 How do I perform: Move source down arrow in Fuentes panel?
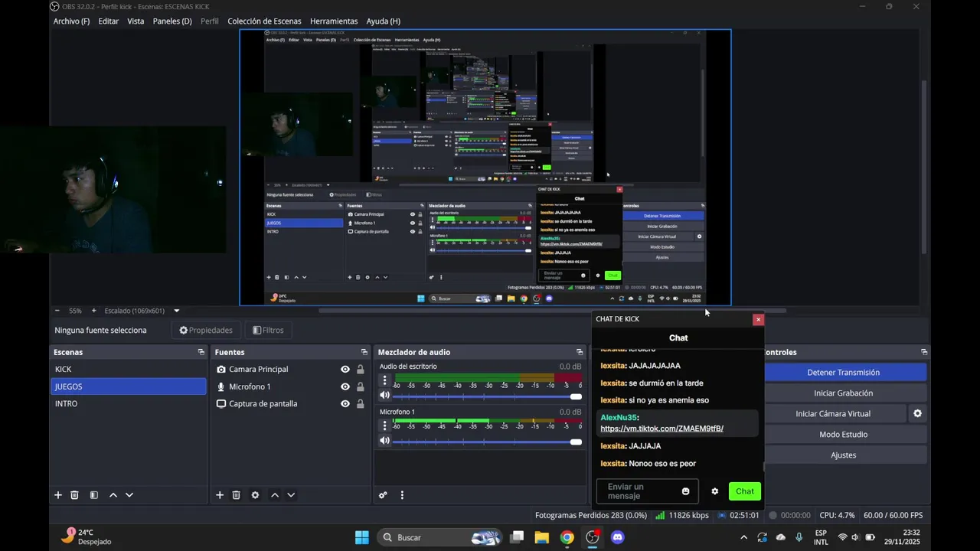(x=291, y=495)
